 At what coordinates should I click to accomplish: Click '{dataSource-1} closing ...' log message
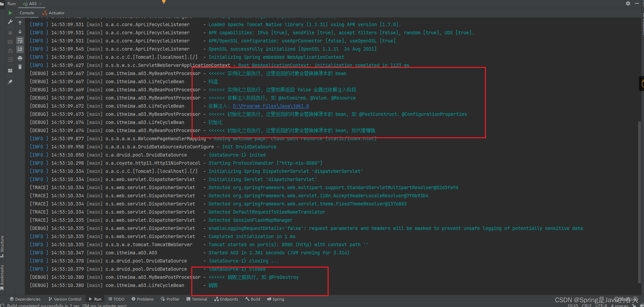pos(243,261)
